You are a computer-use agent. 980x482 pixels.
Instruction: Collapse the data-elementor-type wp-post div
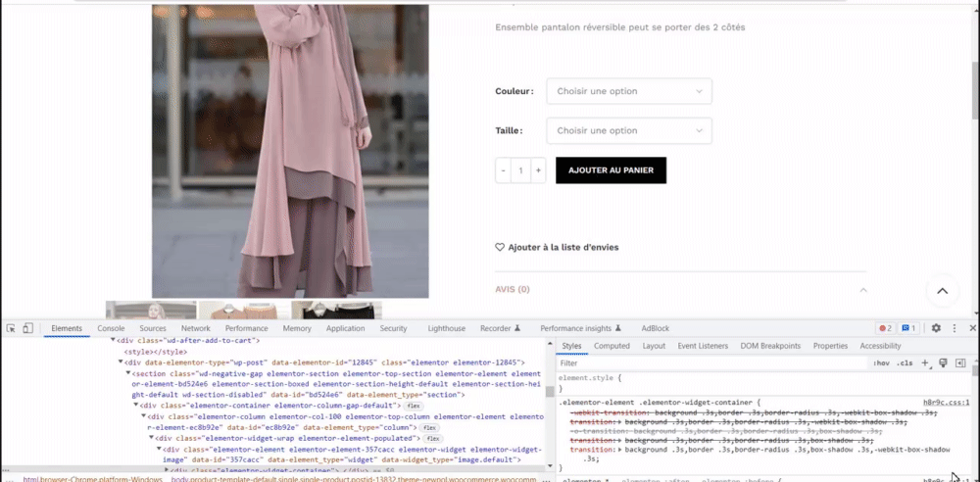122,362
